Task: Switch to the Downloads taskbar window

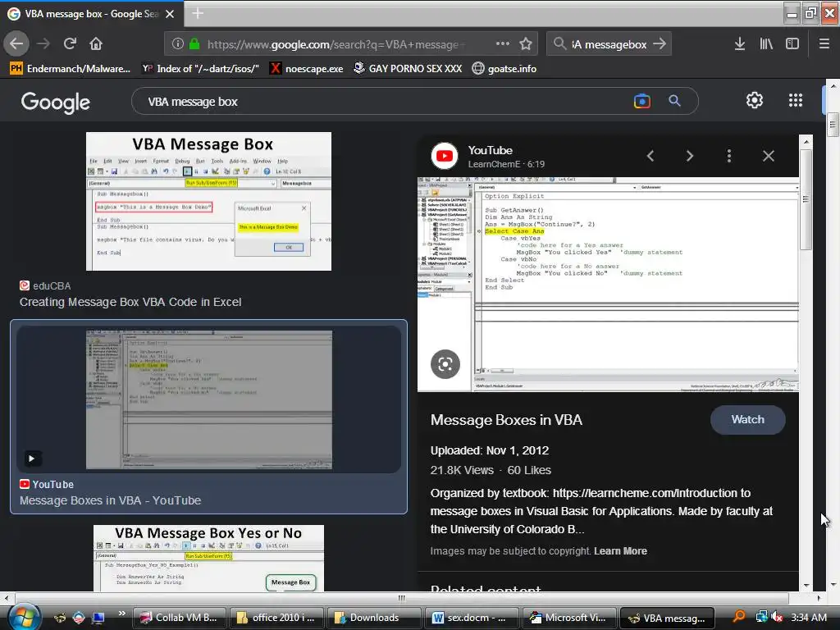Action: coord(373,618)
